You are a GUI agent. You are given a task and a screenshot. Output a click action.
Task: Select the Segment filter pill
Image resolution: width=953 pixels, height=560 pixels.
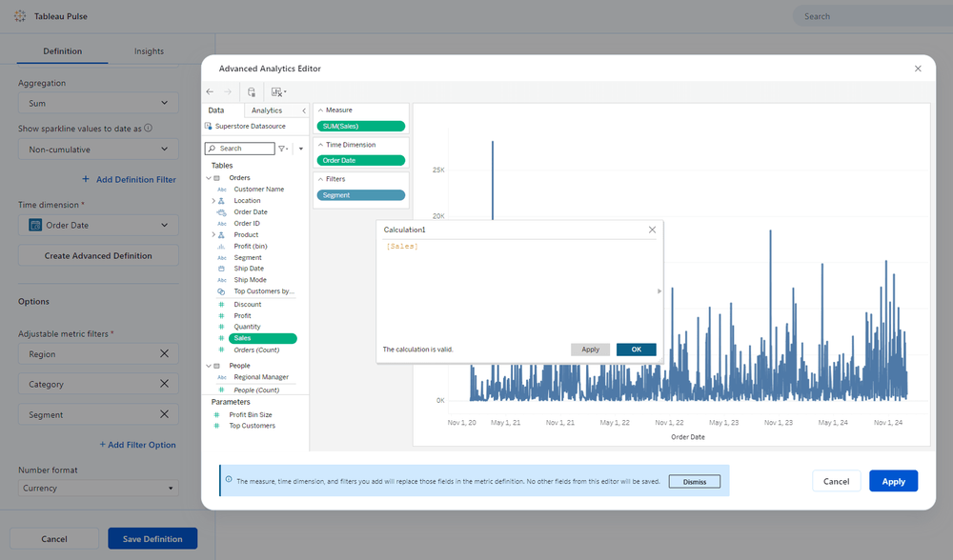pyautogui.click(x=361, y=195)
